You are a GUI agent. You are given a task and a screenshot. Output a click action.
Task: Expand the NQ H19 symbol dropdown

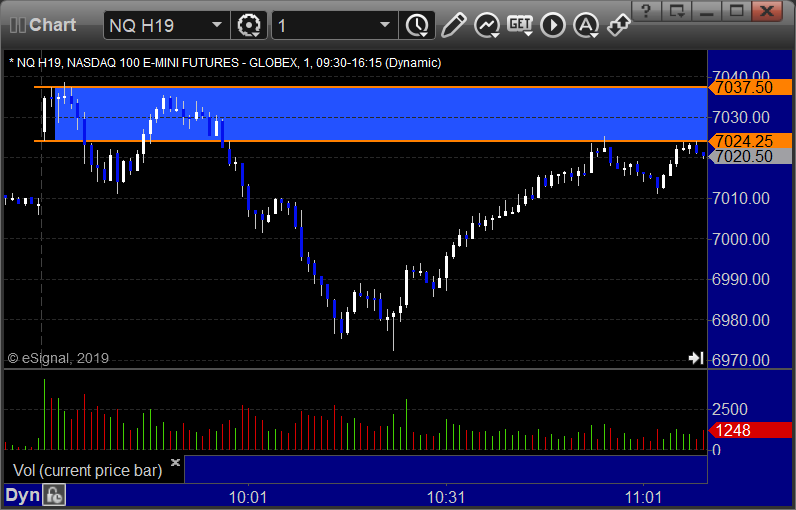[217, 25]
